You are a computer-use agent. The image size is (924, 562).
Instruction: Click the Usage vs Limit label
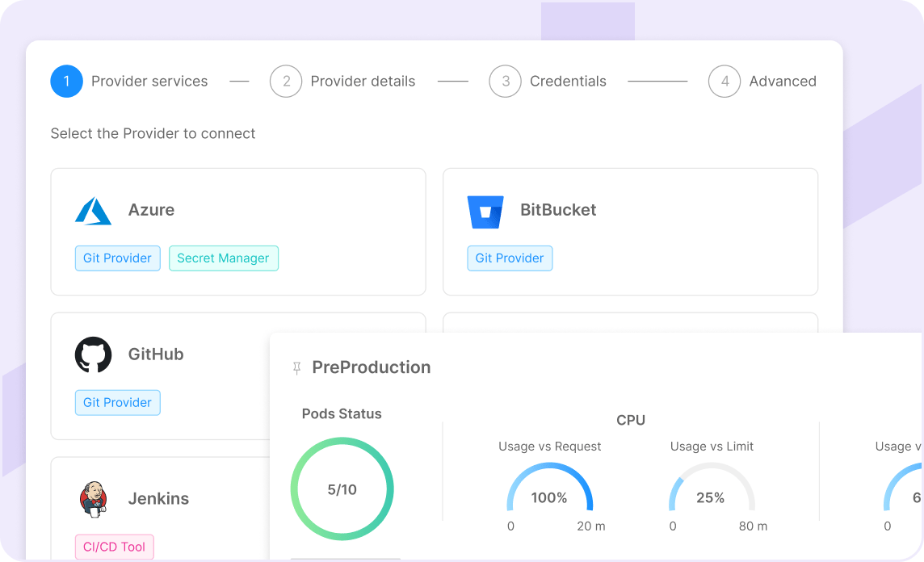[x=712, y=447]
